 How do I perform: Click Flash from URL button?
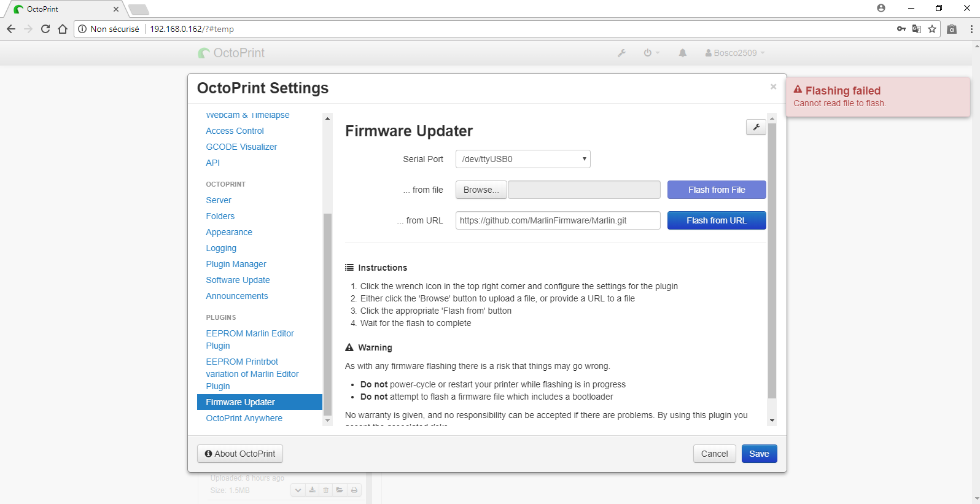[x=717, y=220]
